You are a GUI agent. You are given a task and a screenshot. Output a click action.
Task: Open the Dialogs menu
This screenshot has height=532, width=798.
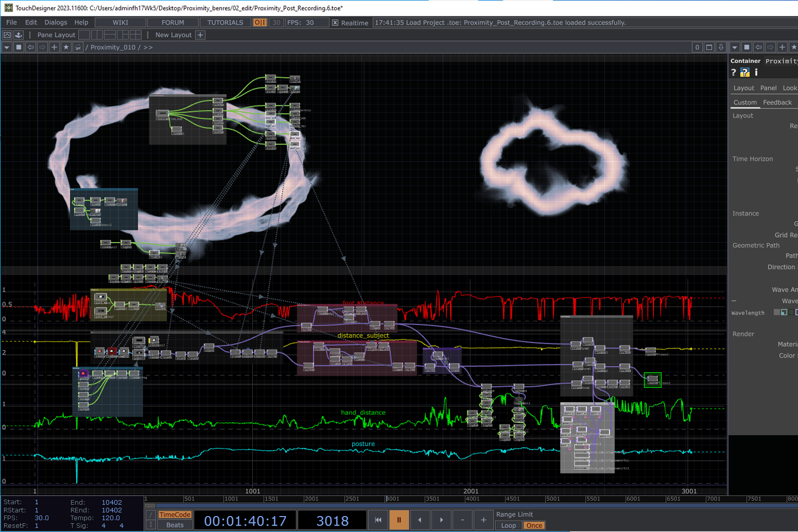coord(55,22)
